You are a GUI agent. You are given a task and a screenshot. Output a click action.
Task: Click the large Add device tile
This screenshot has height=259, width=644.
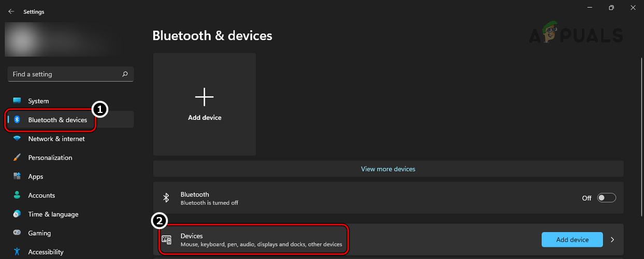pos(204,104)
